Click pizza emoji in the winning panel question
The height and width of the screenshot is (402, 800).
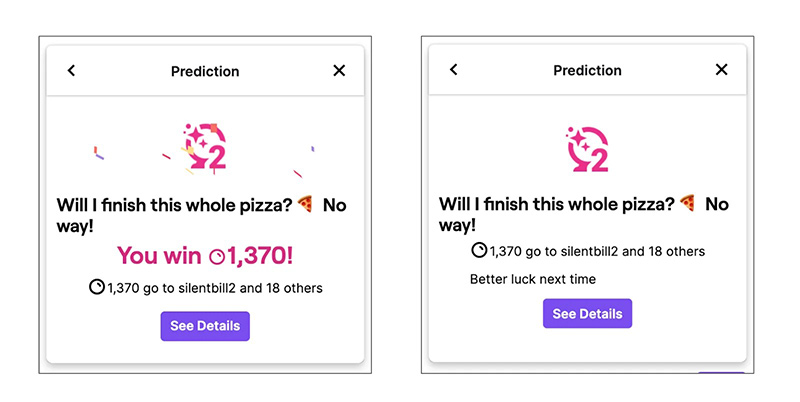306,205
